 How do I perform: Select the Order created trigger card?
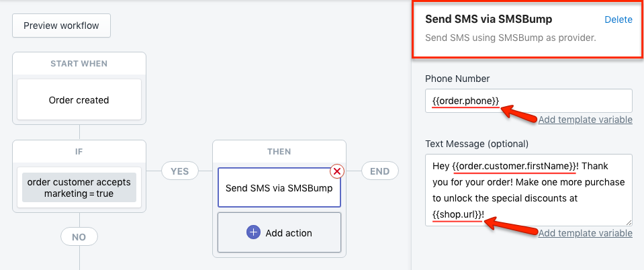(x=79, y=100)
